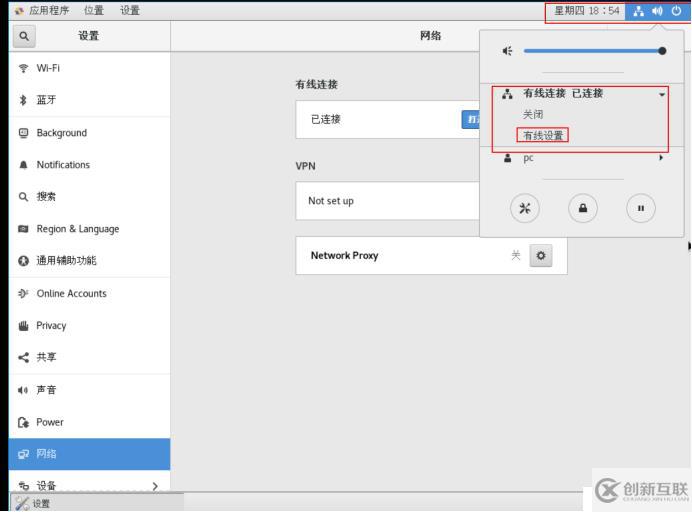This screenshot has height=512, width=692.
Task: Select the 搜索 label in sidebar
Action: pyautogui.click(x=46, y=197)
